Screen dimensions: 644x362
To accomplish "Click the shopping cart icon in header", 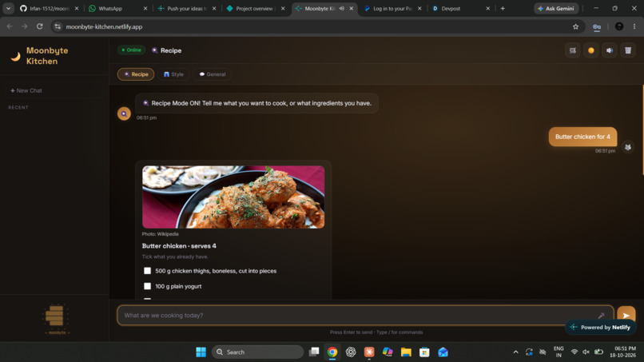I will click(573, 50).
